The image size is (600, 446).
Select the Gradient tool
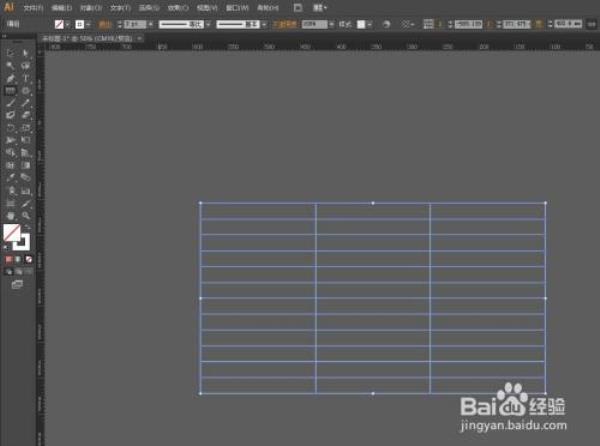26,165
